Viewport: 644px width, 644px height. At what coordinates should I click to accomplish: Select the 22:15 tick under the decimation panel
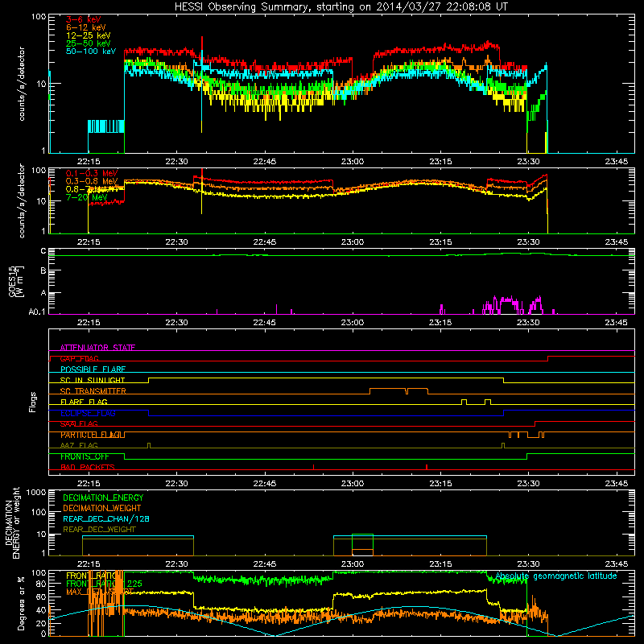point(89,564)
